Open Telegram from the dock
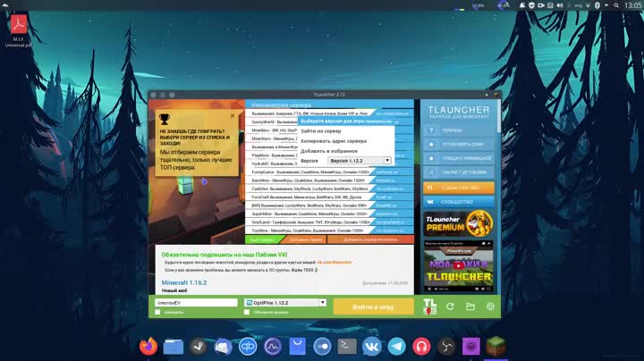The width and height of the screenshot is (644, 361). pyautogui.click(x=396, y=346)
